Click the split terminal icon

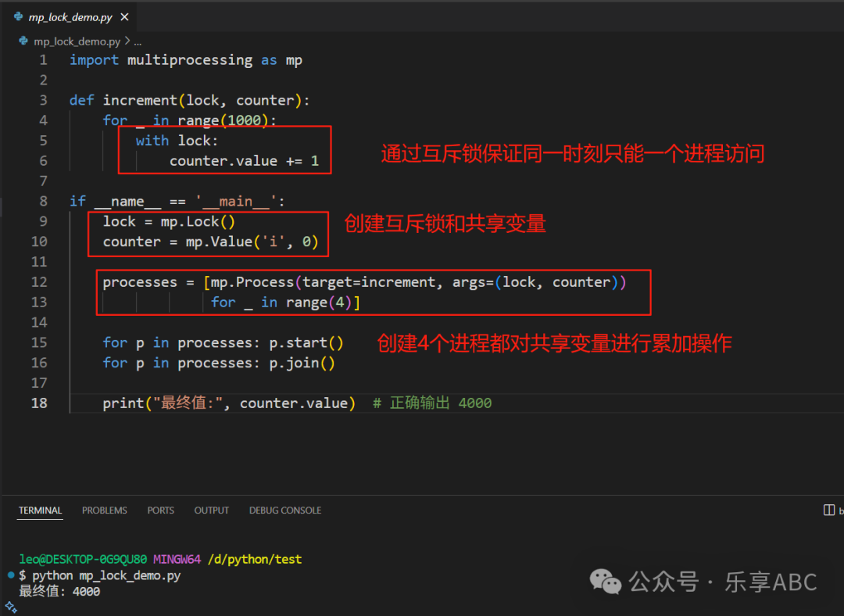829,510
